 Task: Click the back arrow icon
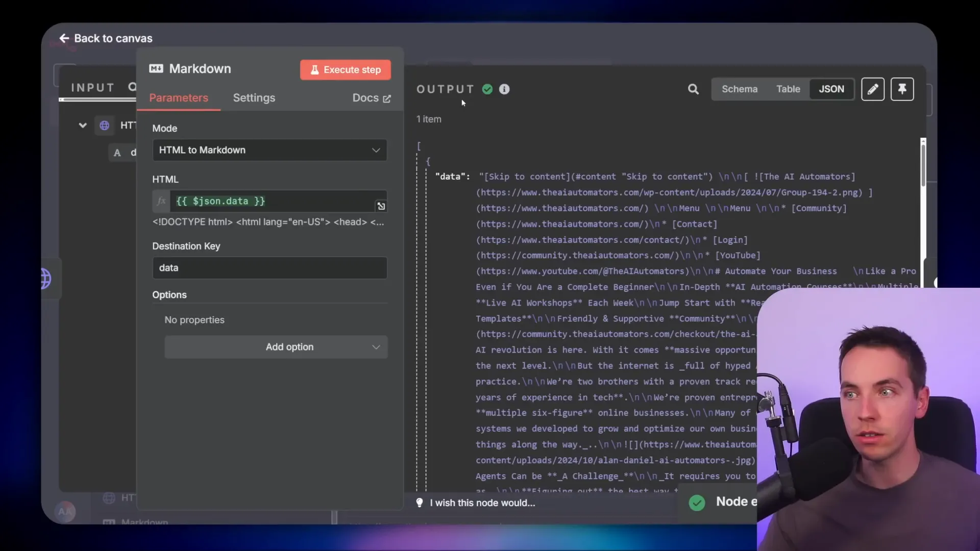64,38
